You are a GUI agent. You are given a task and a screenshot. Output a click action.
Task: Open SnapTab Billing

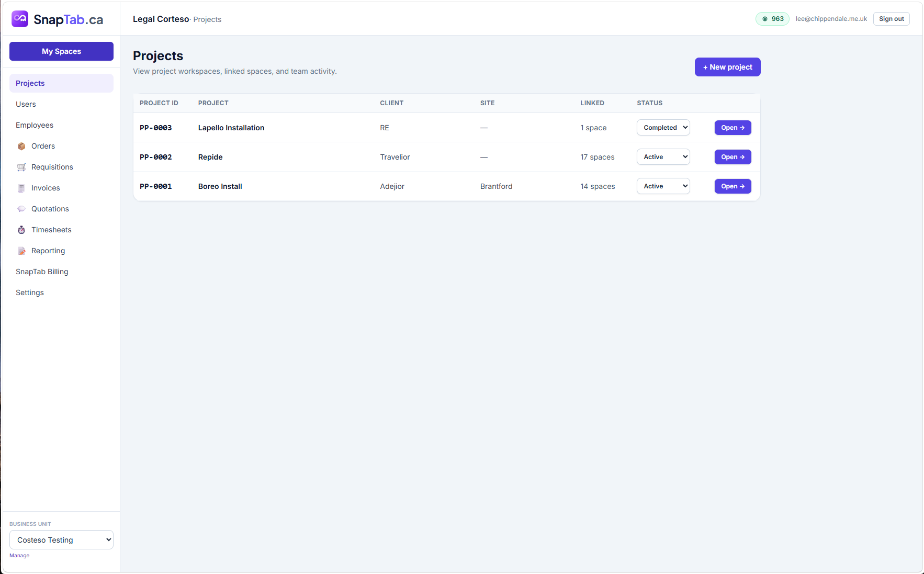[61, 272]
